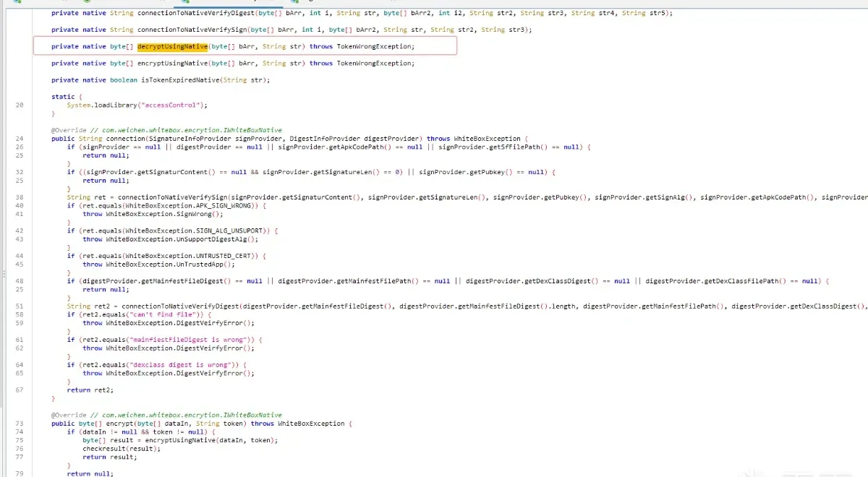Image resolution: width=868 pixels, height=477 pixels.
Task: Click line number 79 in the gutter
Action: [19, 473]
